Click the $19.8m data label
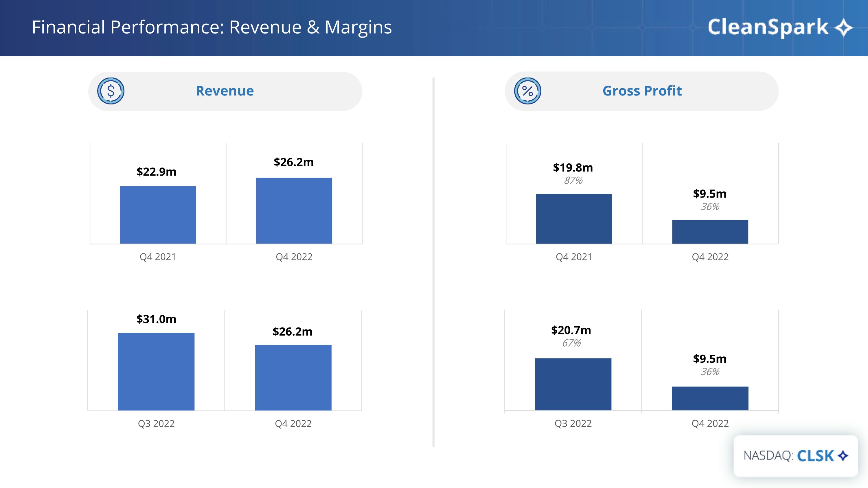The image size is (868, 488). click(573, 167)
